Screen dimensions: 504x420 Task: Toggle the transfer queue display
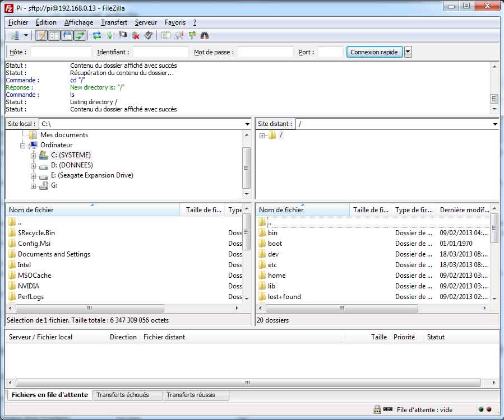(x=80, y=36)
